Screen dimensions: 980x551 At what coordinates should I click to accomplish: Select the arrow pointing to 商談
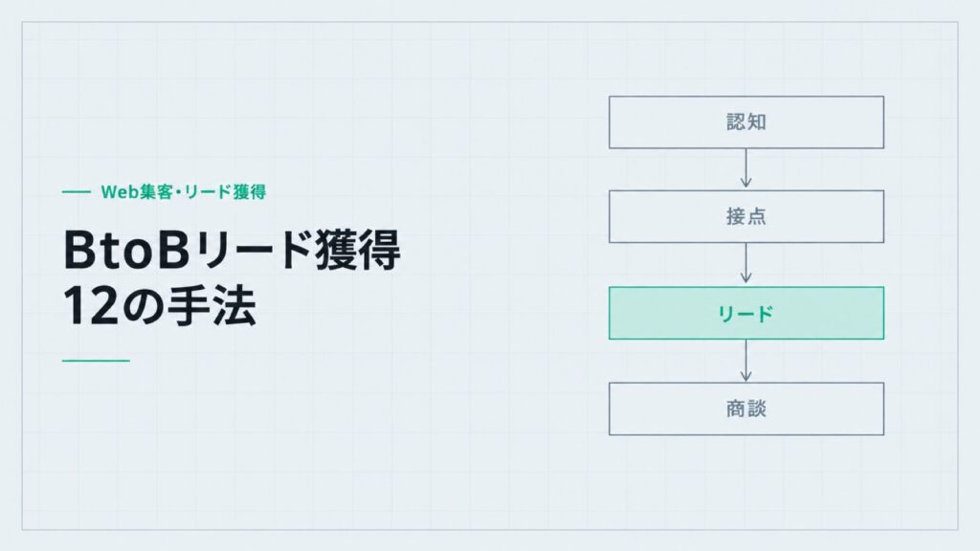(x=746, y=361)
